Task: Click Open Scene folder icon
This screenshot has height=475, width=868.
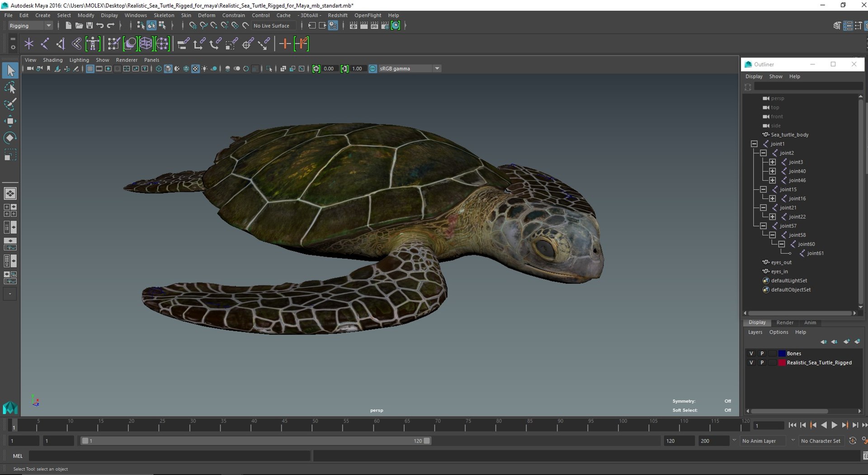Action: click(79, 26)
